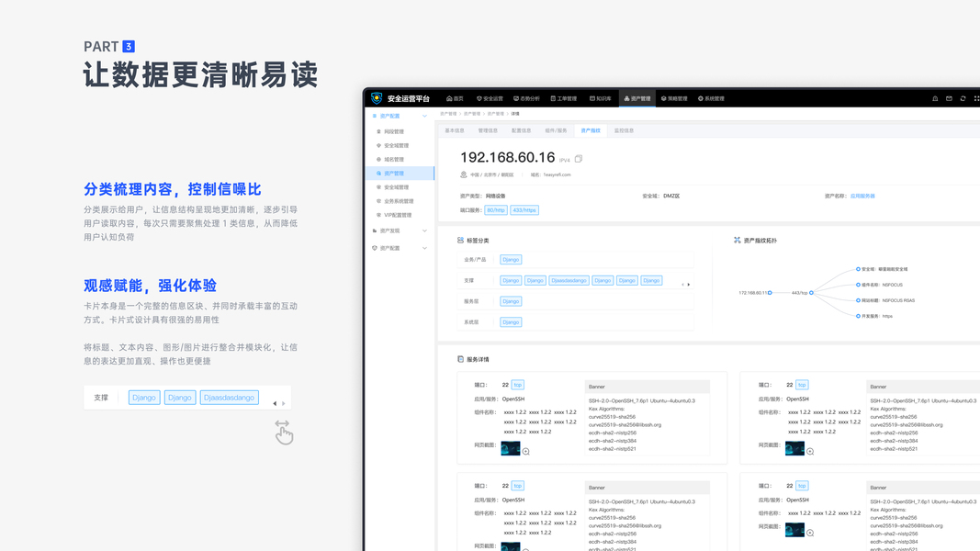Click the 172.168.60.11 topology node
The width and height of the screenshot is (980, 551).
click(x=770, y=292)
